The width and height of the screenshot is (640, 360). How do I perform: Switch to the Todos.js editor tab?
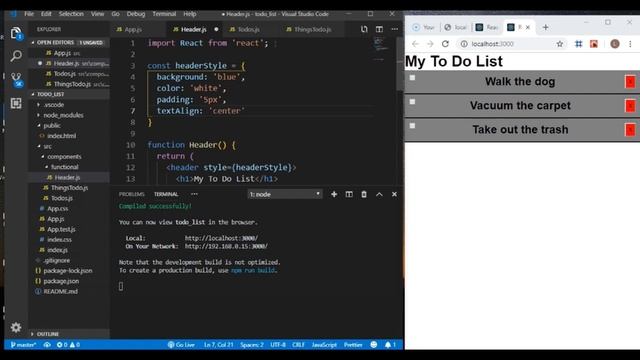click(x=248, y=29)
